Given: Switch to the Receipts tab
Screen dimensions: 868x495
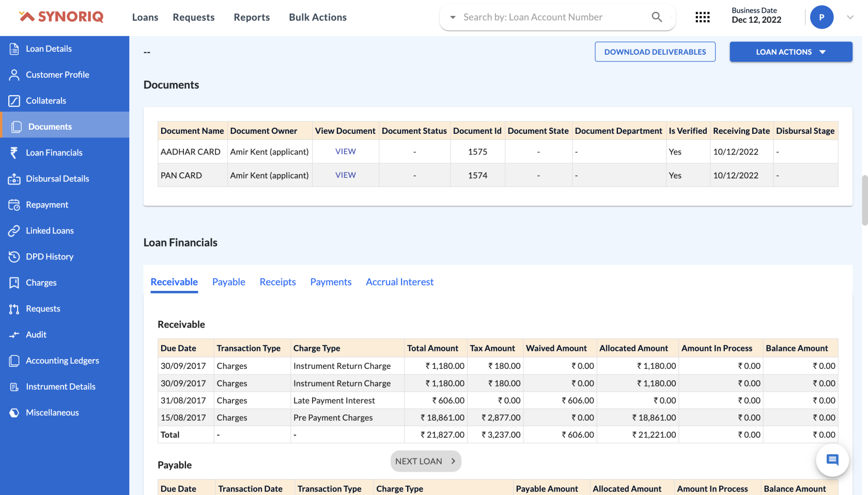Looking at the screenshot, I should (x=278, y=282).
